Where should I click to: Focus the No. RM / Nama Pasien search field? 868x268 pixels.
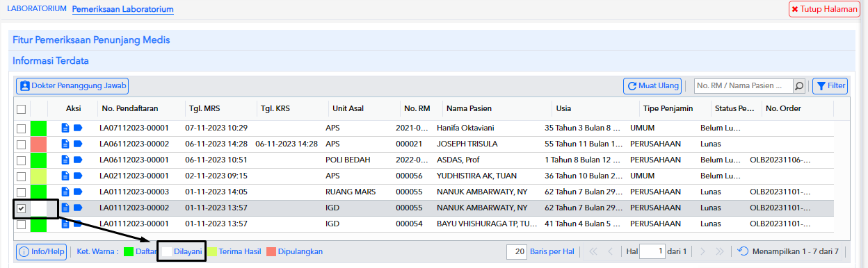(744, 86)
